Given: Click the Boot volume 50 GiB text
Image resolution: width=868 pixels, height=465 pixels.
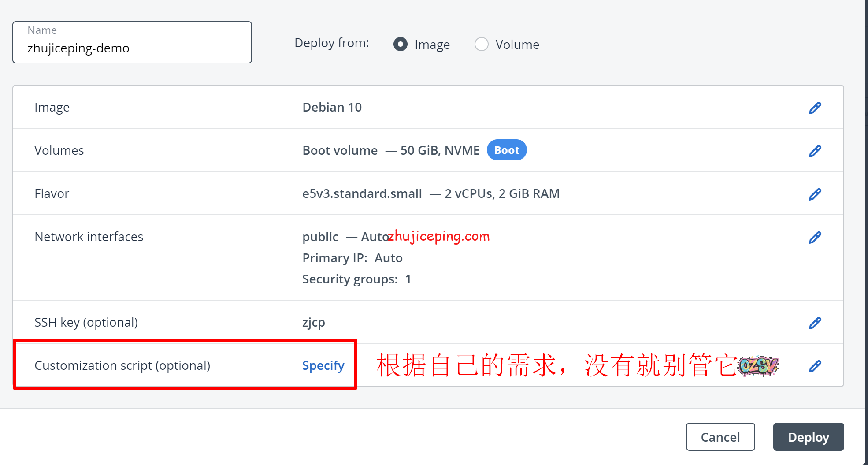Looking at the screenshot, I should tap(390, 150).
